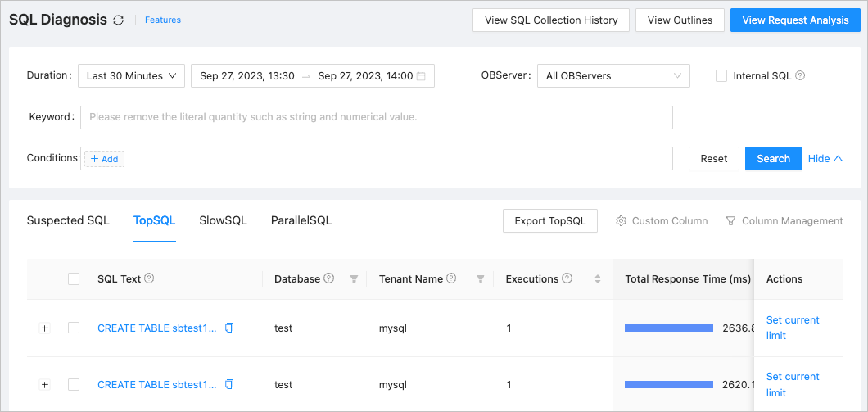The width and height of the screenshot is (868, 412).
Task: Open the Tenant Name column filter icon
Action: 481,279
